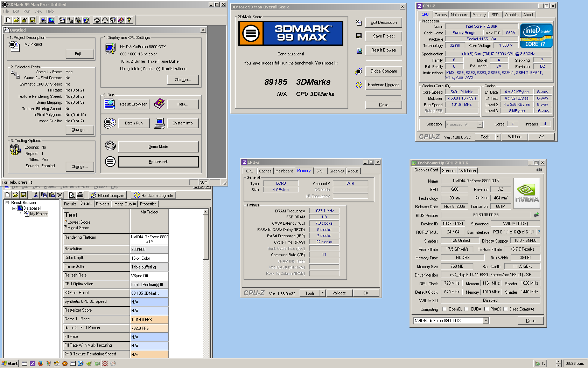Select My Project in the Result Browser tree
This screenshot has height=368, width=588.
point(39,214)
